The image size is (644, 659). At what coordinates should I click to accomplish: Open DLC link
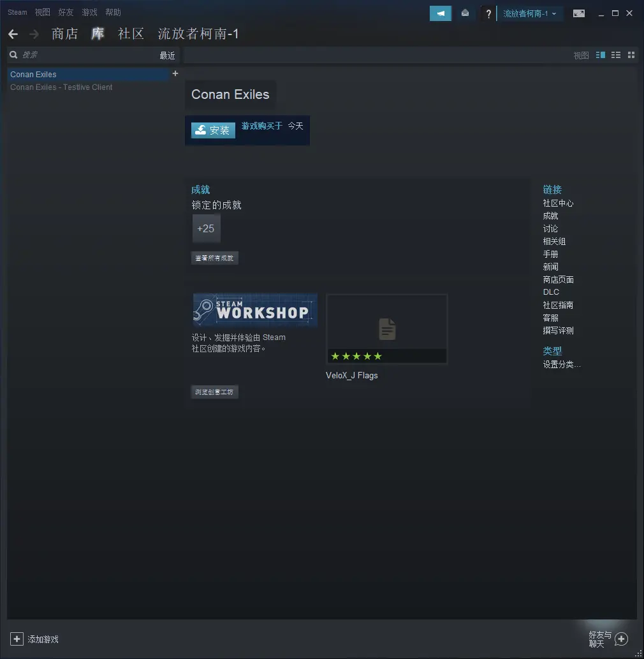pyautogui.click(x=551, y=292)
